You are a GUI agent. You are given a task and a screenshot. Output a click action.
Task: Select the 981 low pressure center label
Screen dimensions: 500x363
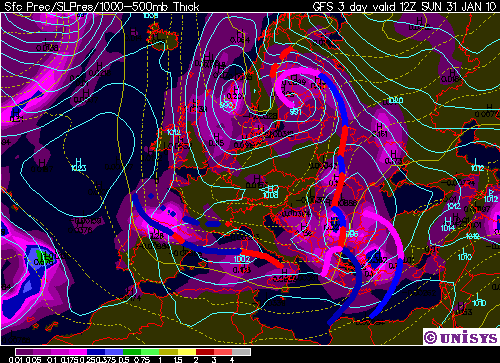click(x=295, y=112)
